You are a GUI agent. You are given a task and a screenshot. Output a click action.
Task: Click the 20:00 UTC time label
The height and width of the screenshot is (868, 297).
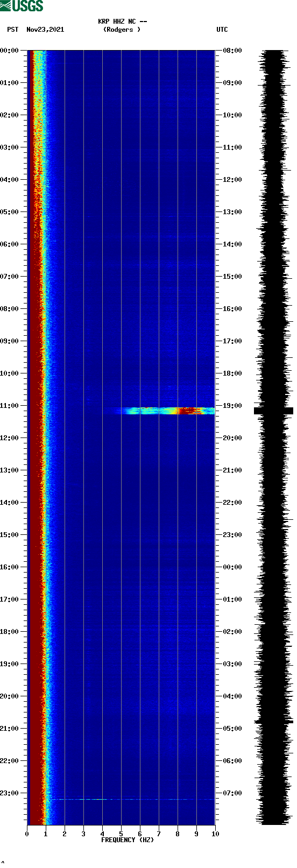tap(232, 438)
